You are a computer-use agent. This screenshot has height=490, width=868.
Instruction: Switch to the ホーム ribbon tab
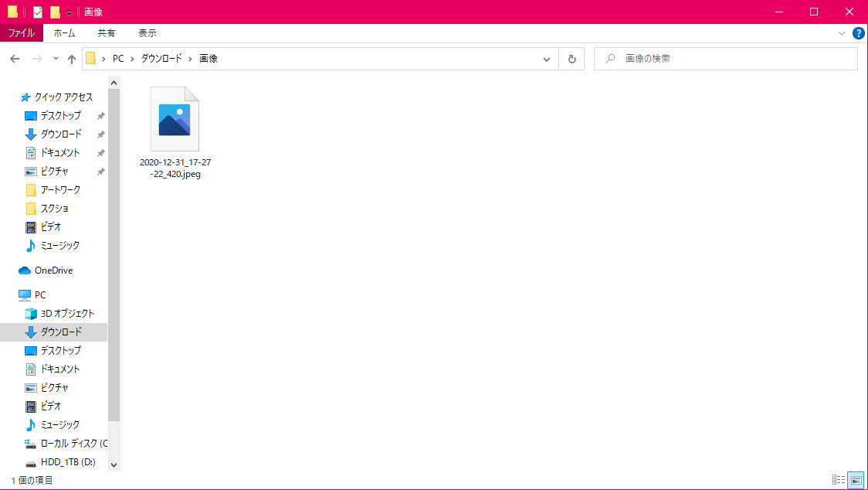coord(64,33)
